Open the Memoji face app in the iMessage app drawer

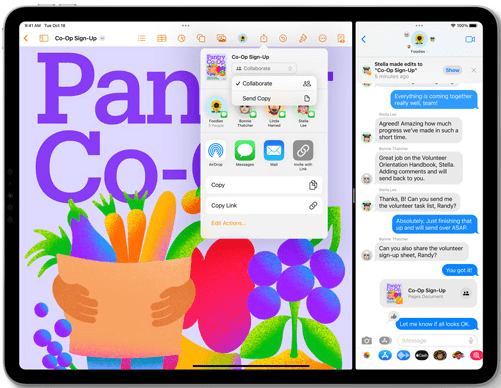[x=440, y=356]
